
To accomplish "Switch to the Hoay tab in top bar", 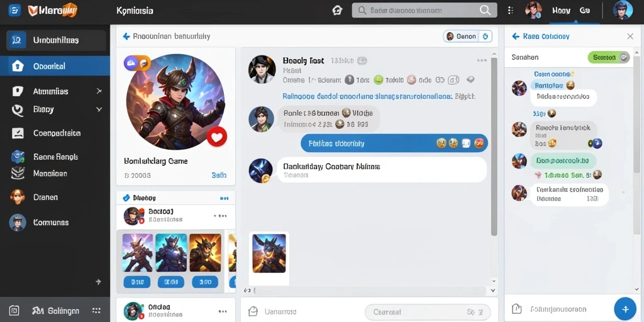I will tap(561, 11).
